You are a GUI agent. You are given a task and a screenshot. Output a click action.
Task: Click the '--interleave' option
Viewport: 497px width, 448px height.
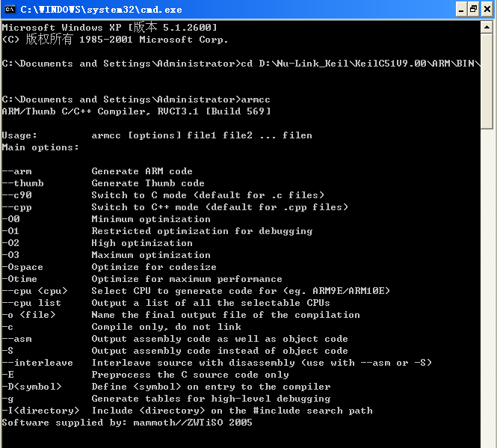[x=37, y=363]
